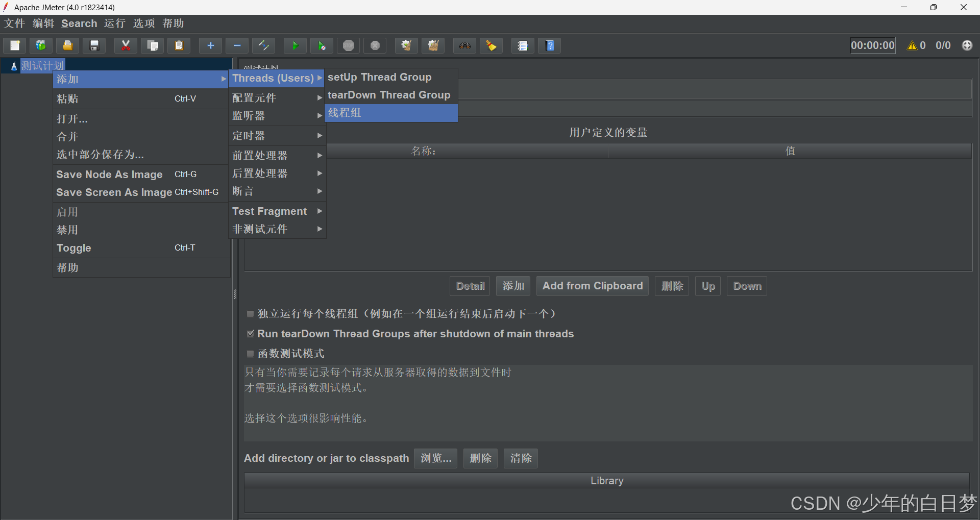Expand the 后置处理器 submenu
The width and height of the screenshot is (980, 520).
click(x=277, y=174)
